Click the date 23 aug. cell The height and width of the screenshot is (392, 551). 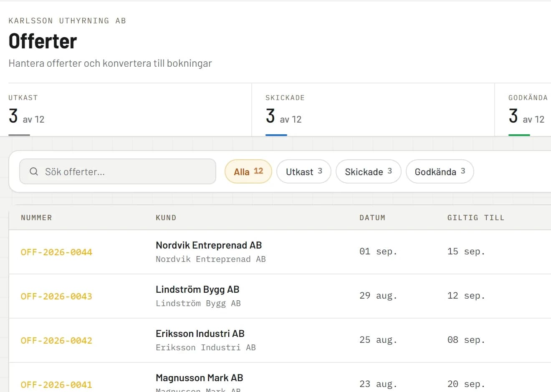click(x=378, y=384)
